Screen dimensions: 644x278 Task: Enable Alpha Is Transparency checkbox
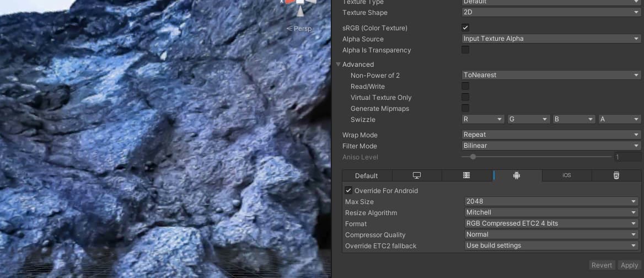[x=465, y=50]
